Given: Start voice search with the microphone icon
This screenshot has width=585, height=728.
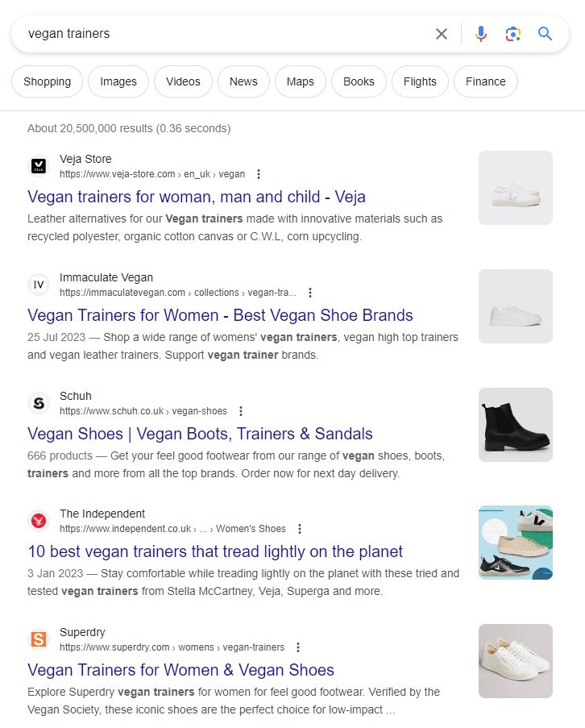Looking at the screenshot, I should click(480, 34).
